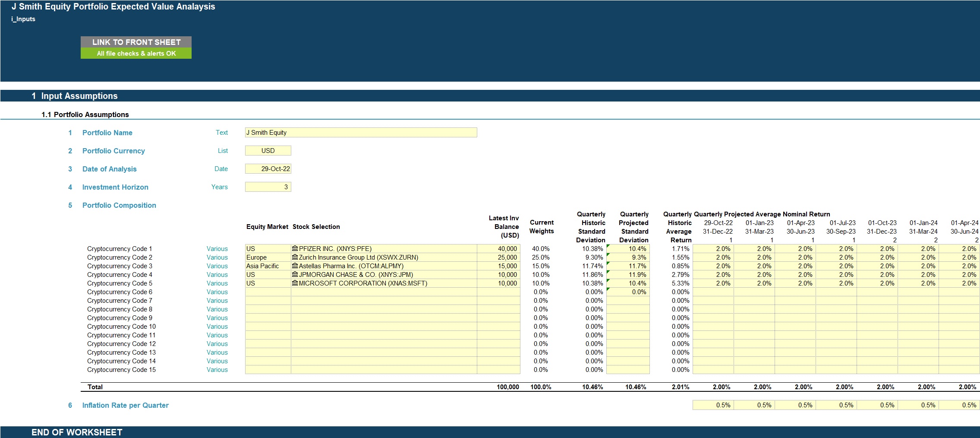Click the Various label for Cryptocurrency Code 8

tap(217, 309)
